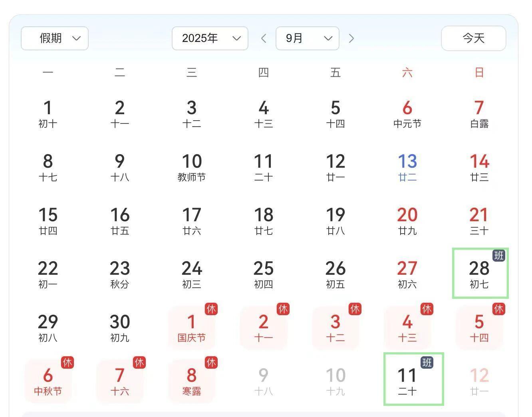Click the 班 badge on October 11
The image size is (532, 417).
click(x=427, y=362)
